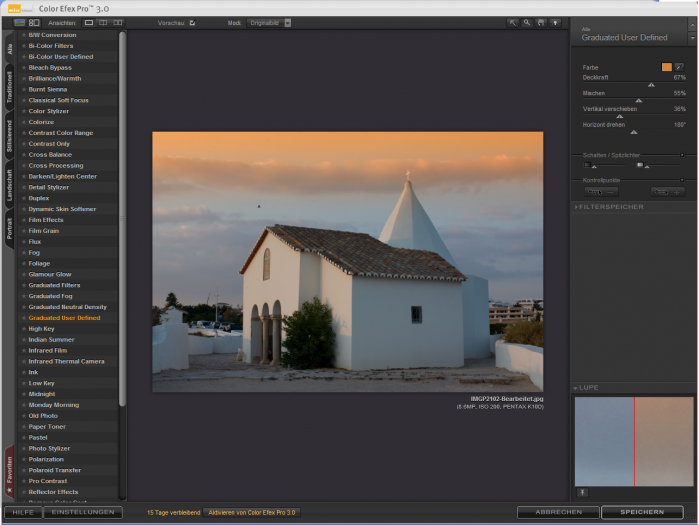Switch to side-by-side preview view icon
This screenshot has height=525, width=699.
118,22
